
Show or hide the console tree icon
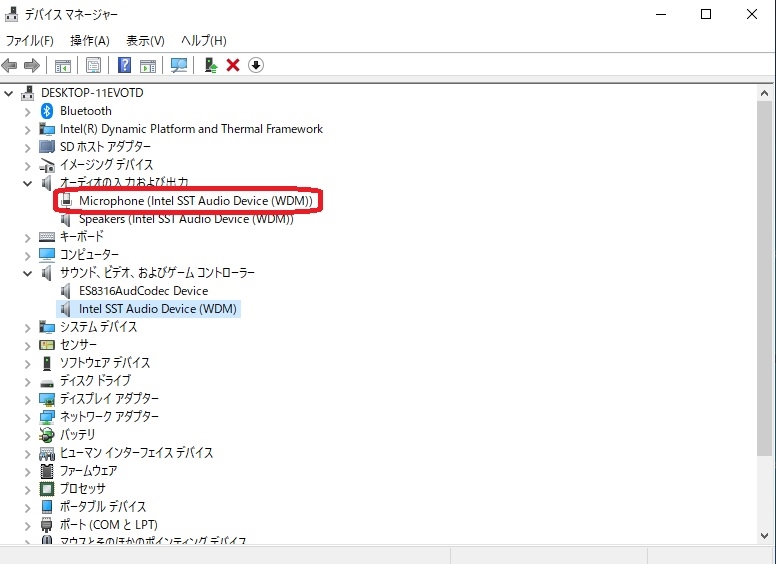pyautogui.click(x=62, y=65)
